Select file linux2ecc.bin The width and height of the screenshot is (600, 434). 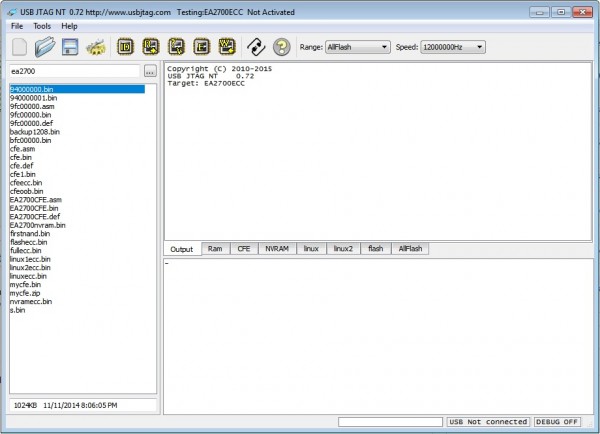[x=30, y=268]
